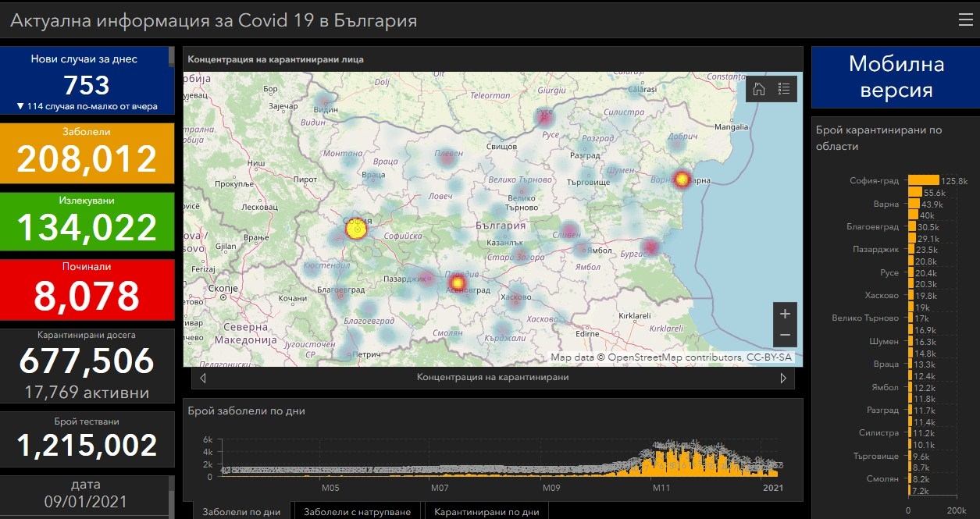980x519 pixels.
Task: Click the Пловдив hotspot on map
Action: point(458,282)
